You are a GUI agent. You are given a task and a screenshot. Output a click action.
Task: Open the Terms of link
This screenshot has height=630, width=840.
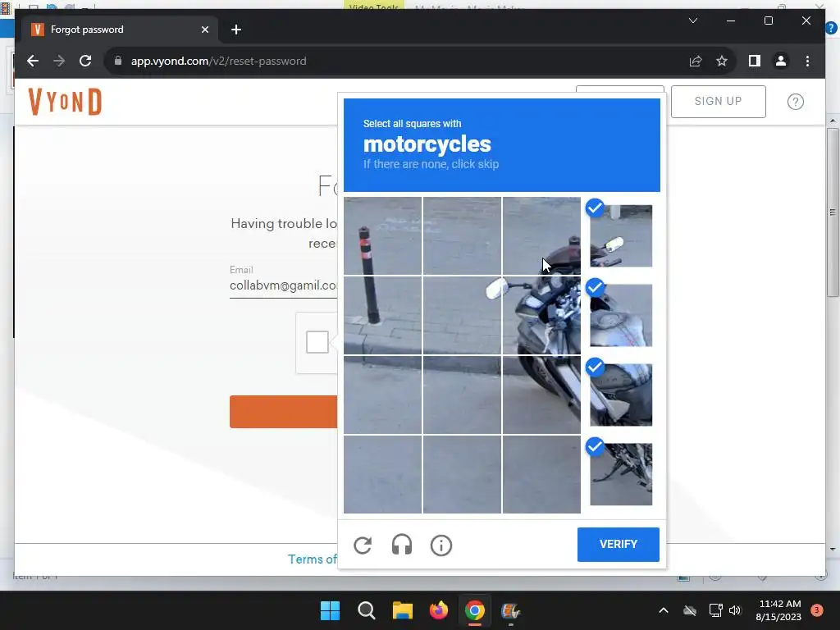[313, 559]
